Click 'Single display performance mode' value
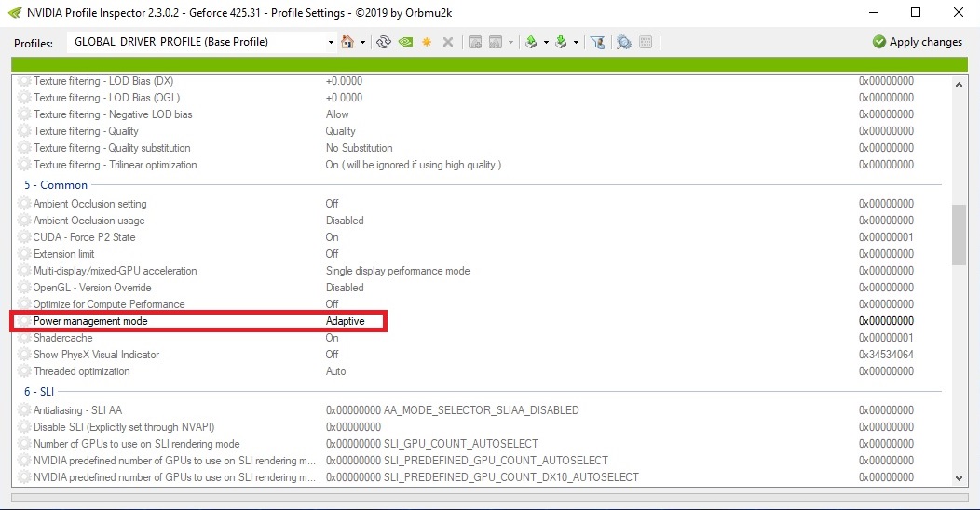 pos(398,271)
